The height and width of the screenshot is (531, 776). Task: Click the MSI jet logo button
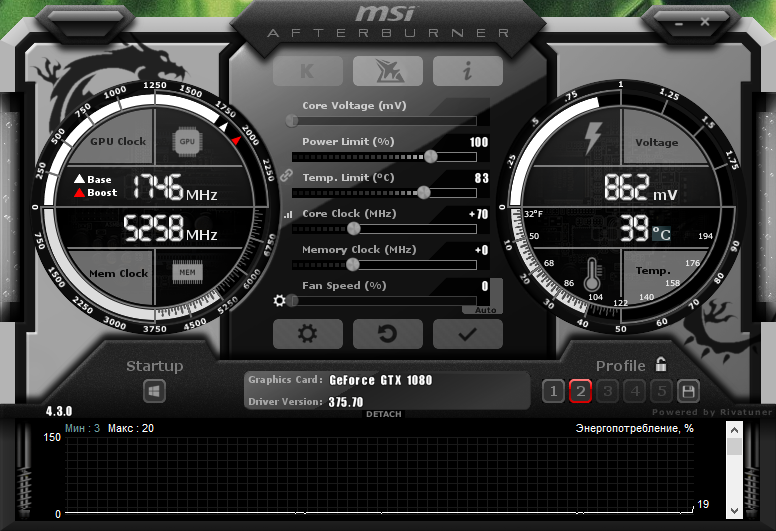[x=388, y=71]
